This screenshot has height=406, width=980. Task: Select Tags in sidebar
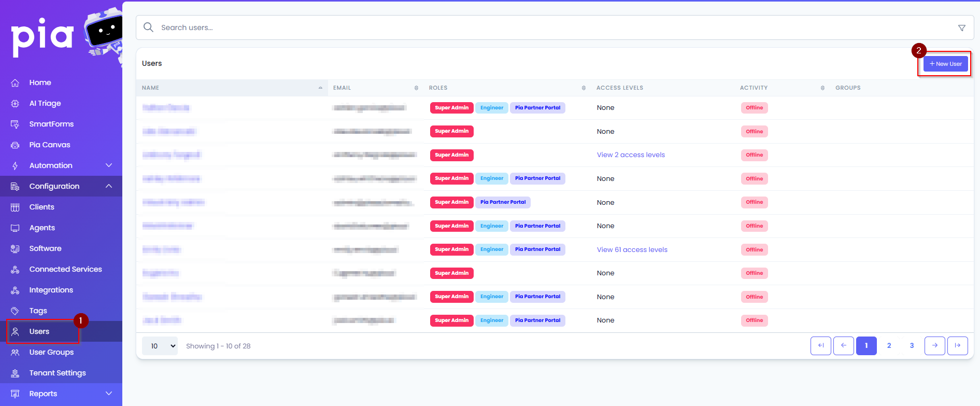[x=61, y=311]
